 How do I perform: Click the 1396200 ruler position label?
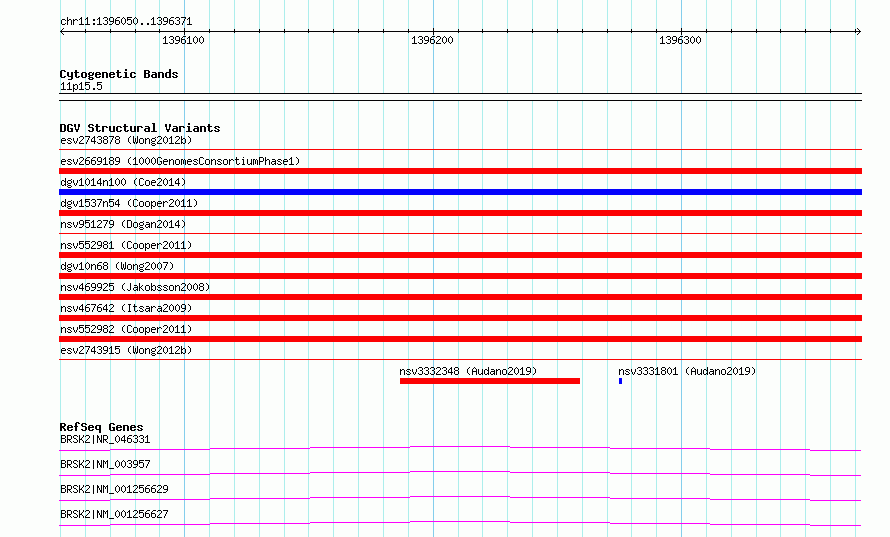click(x=432, y=40)
